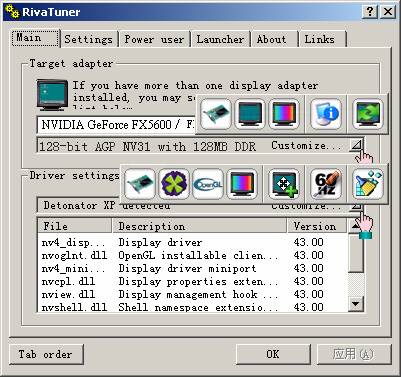Viewport: 401px width, 377px height.
Task: Click the green arrows refresh-overrides icon
Action: (368, 114)
